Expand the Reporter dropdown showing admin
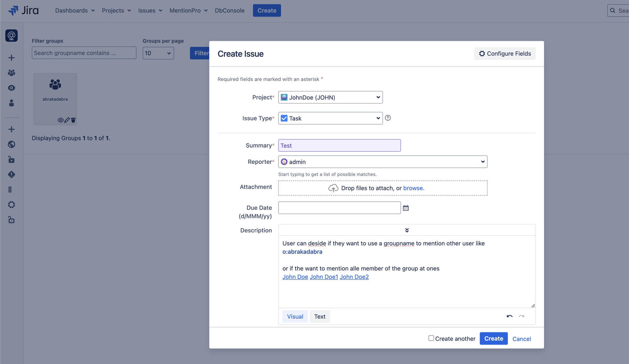Image resolution: width=629 pixels, height=364 pixels. tap(382, 162)
